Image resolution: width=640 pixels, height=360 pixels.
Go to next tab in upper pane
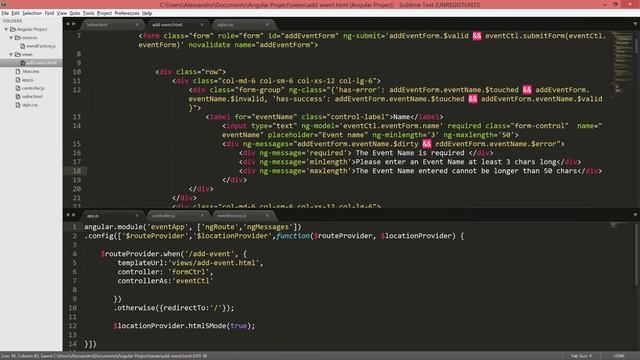pyautogui.click(x=74, y=24)
